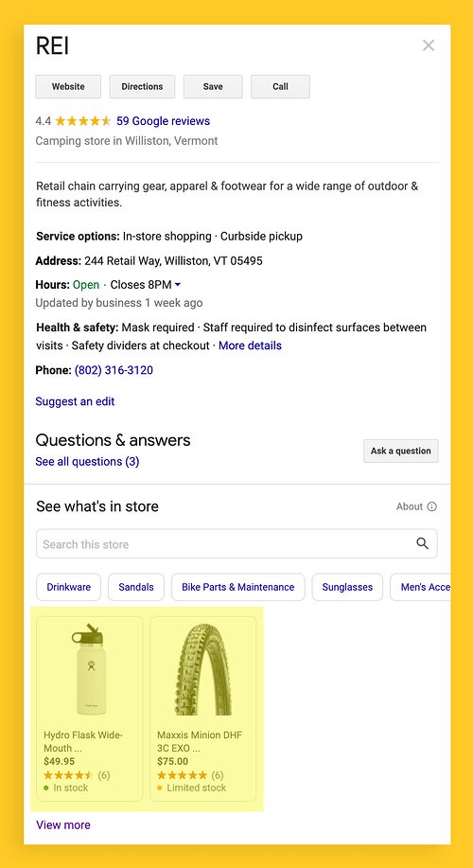This screenshot has height=868, width=473.
Task: Click Suggest an edit
Action: 76,401
